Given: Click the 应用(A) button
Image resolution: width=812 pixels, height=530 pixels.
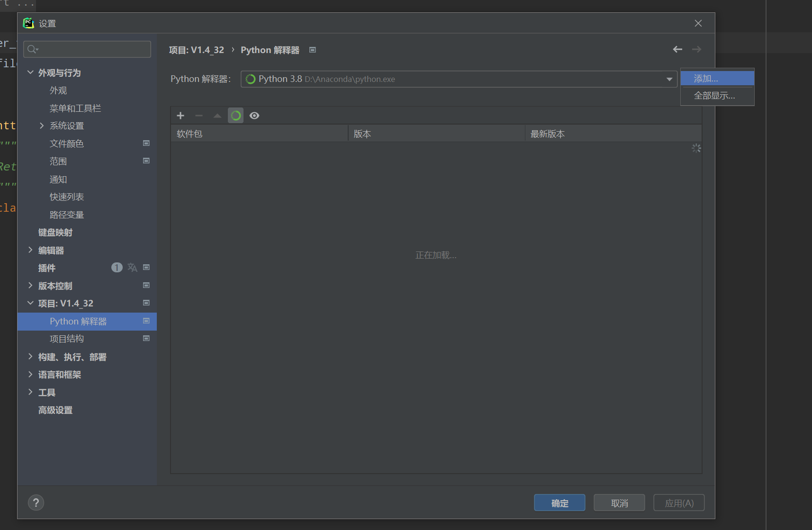Looking at the screenshot, I should tap(679, 503).
